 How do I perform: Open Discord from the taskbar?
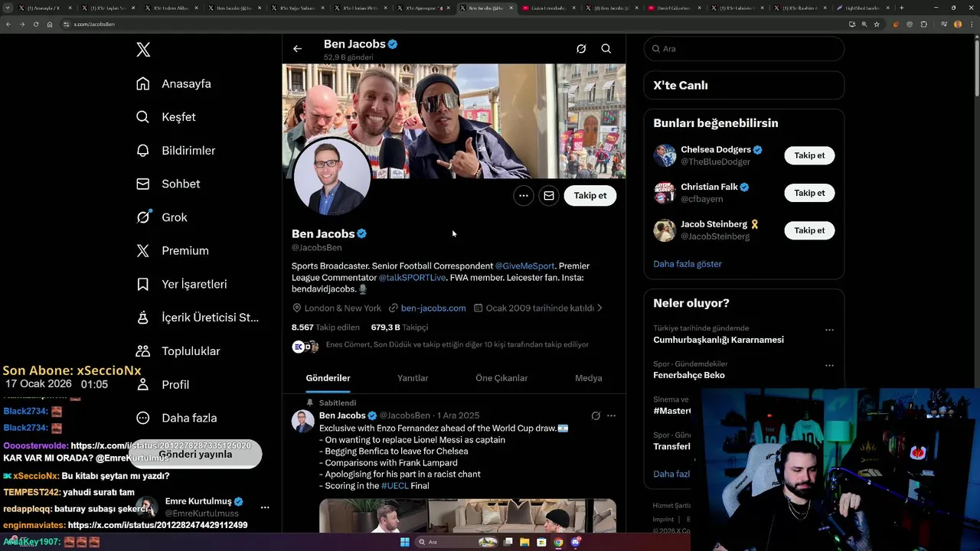coord(576,542)
